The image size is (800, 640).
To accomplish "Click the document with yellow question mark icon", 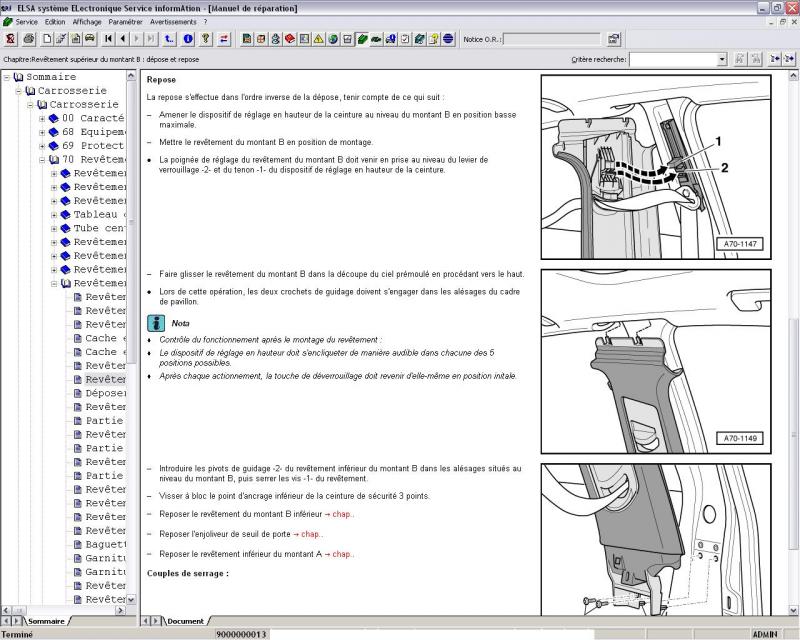I will pos(434,39).
